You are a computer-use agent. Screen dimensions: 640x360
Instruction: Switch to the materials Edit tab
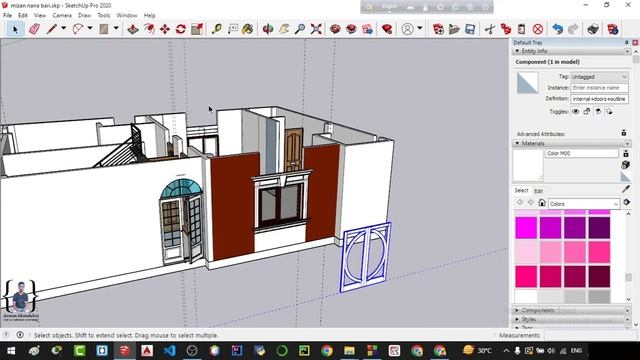[x=538, y=191]
